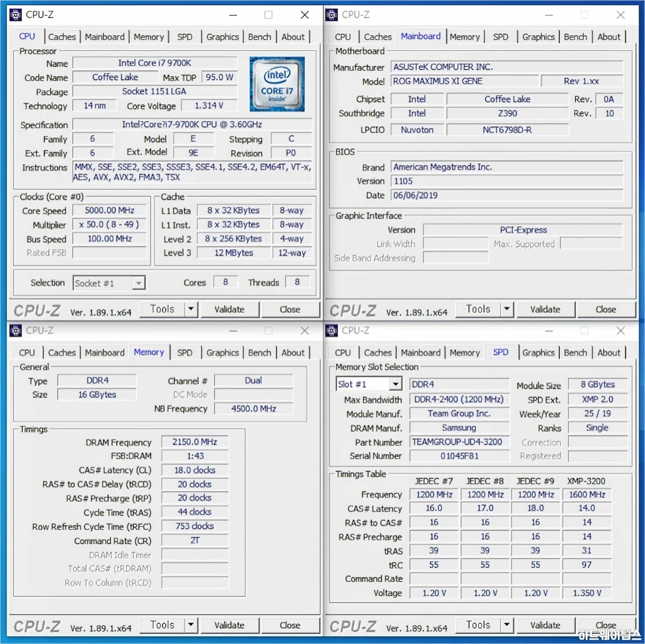Open Bench tab in the SPD window
Screen dimensions: 645x644
click(x=575, y=353)
